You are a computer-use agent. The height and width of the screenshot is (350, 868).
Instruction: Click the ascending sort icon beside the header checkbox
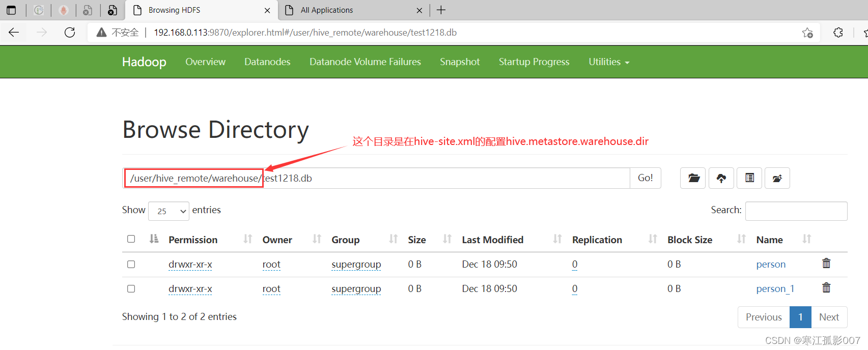[154, 239]
